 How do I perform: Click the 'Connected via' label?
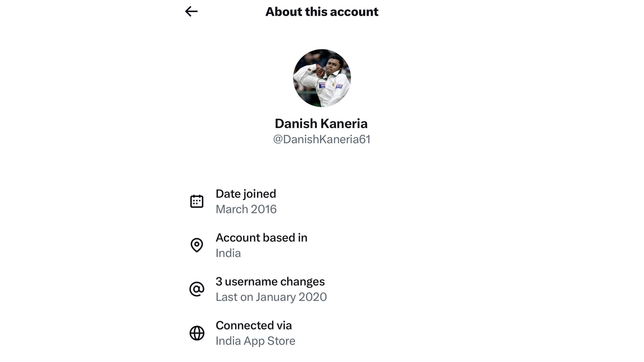click(254, 326)
